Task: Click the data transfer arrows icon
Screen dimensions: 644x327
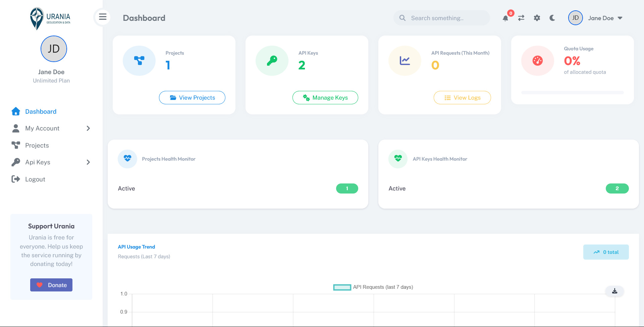Action: click(x=521, y=18)
